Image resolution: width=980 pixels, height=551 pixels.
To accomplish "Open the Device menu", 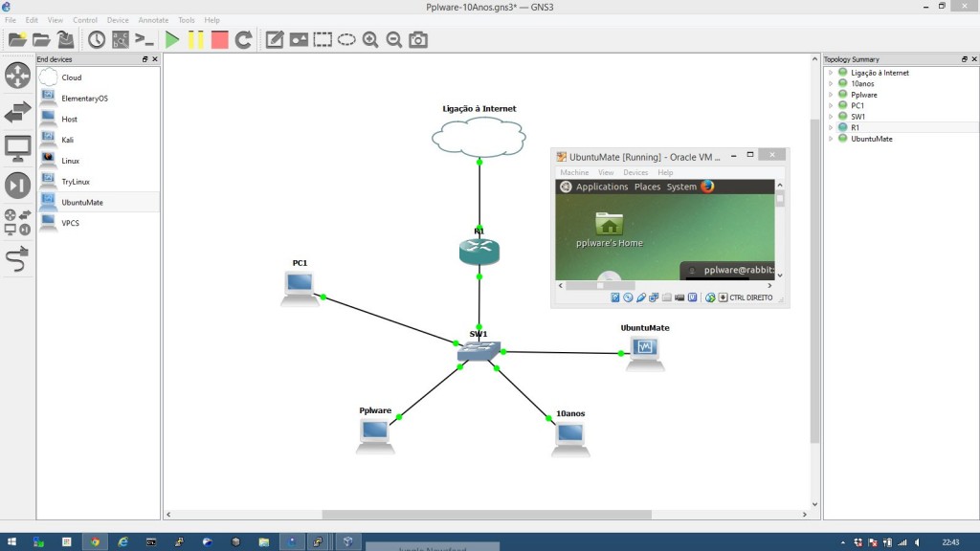I will pyautogui.click(x=118, y=20).
